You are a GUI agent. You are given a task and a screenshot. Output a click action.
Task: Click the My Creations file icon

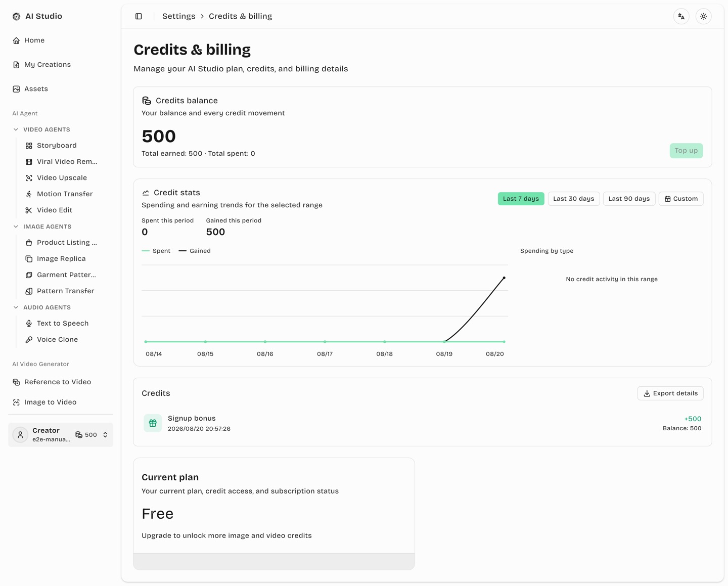click(x=16, y=65)
